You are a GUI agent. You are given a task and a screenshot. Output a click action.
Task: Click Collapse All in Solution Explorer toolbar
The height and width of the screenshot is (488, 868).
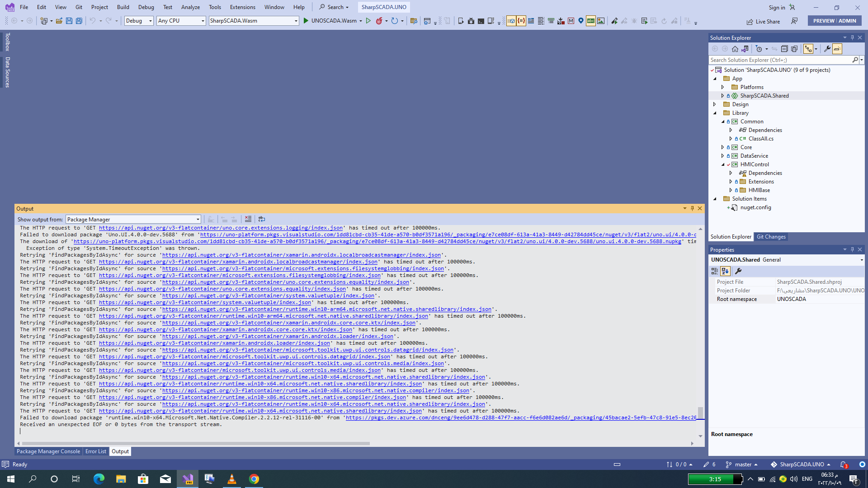tap(784, 49)
